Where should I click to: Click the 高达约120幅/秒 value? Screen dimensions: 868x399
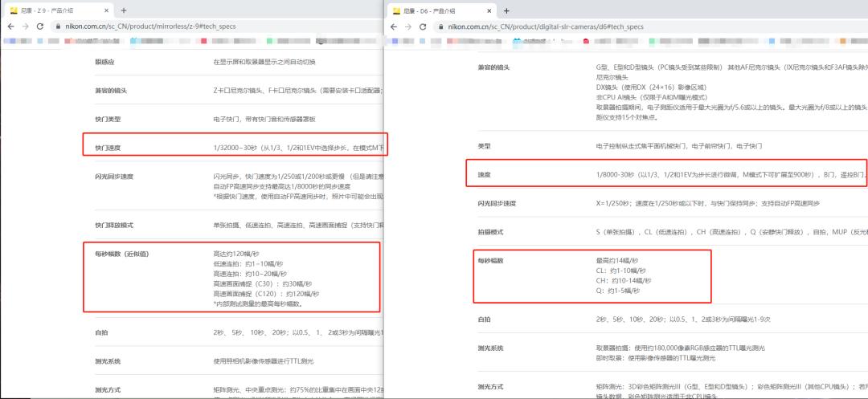(235, 254)
